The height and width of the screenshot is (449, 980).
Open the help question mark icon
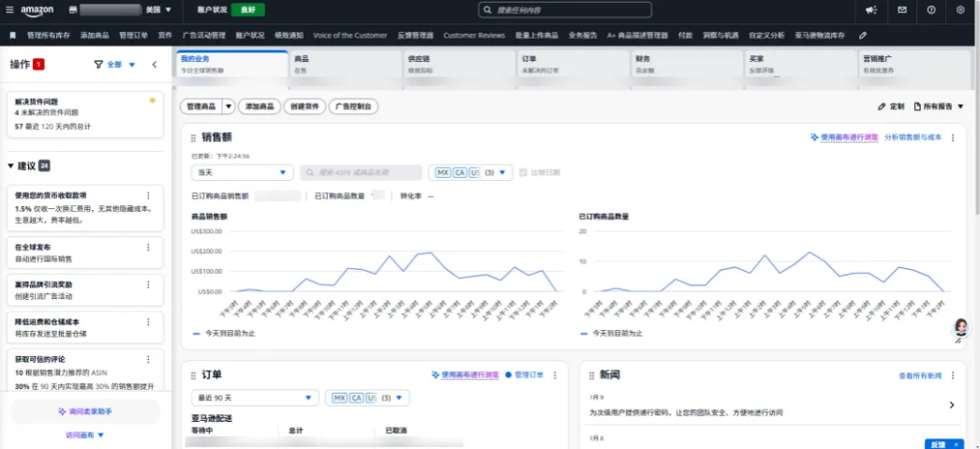931,10
